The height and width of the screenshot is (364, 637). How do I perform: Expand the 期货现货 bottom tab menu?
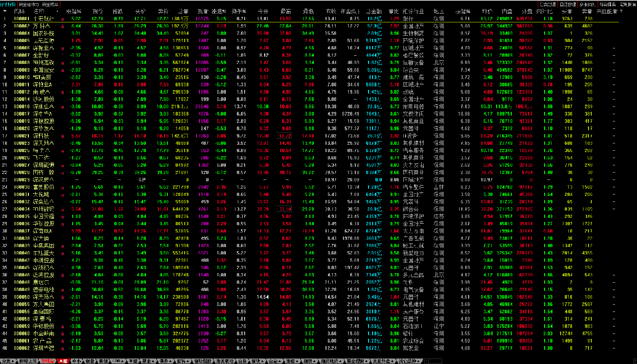click(340, 361)
